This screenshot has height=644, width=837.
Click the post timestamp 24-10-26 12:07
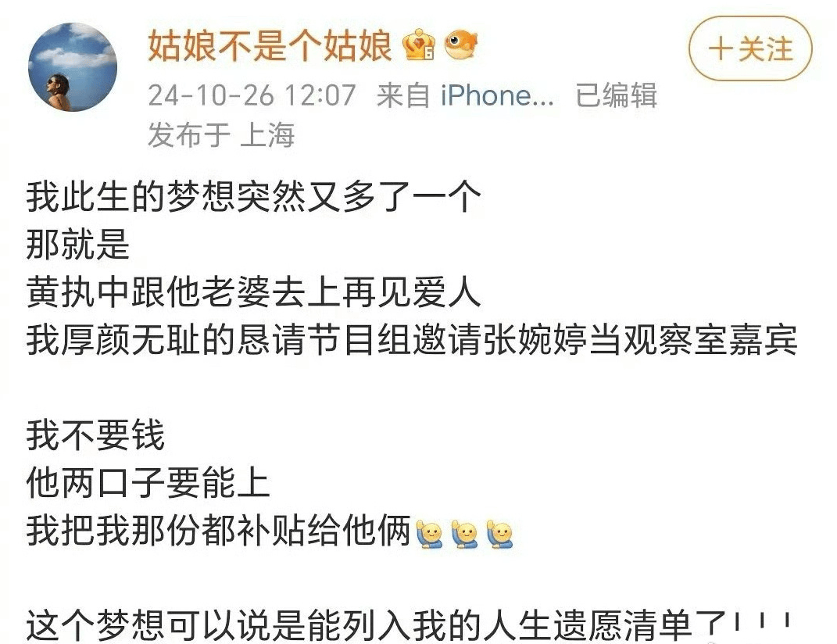[x=252, y=96]
